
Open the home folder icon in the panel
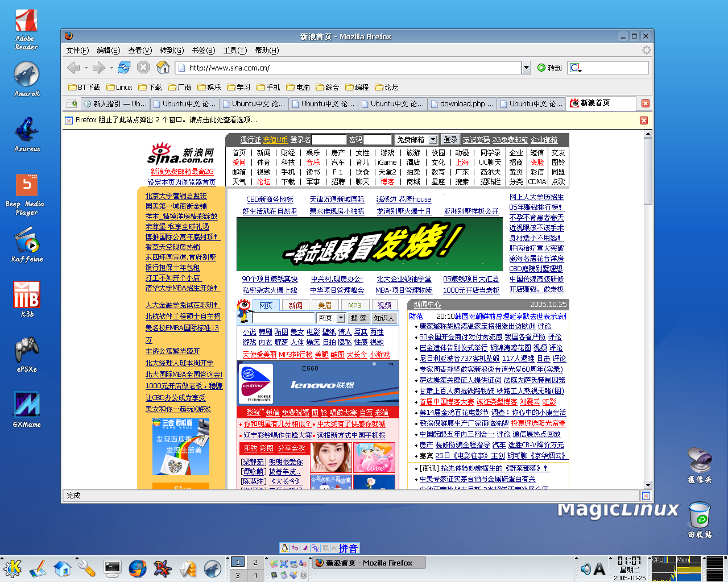click(63, 568)
